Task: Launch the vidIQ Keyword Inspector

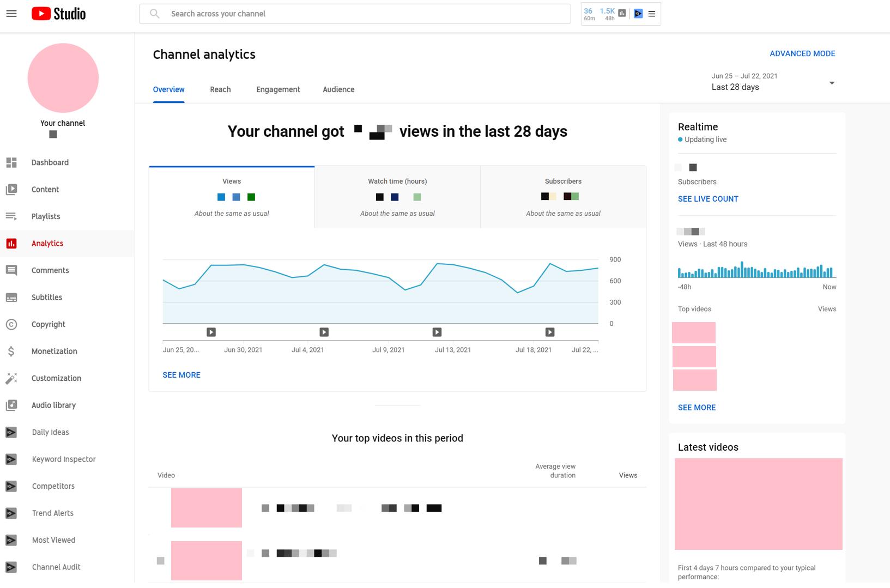Action: [x=63, y=459]
